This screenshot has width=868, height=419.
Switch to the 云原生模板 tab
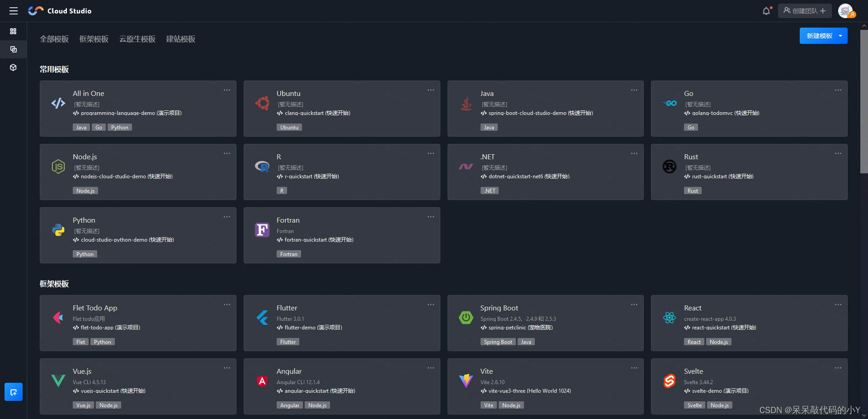tap(137, 39)
